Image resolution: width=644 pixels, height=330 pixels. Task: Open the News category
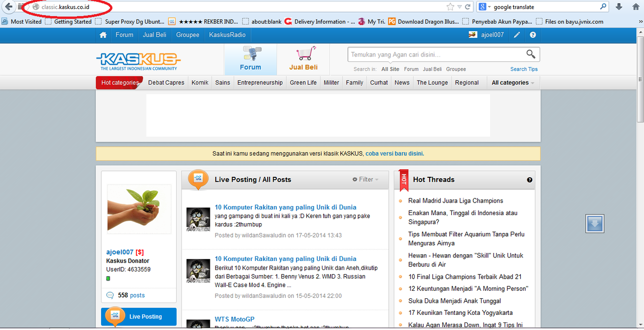(x=402, y=83)
